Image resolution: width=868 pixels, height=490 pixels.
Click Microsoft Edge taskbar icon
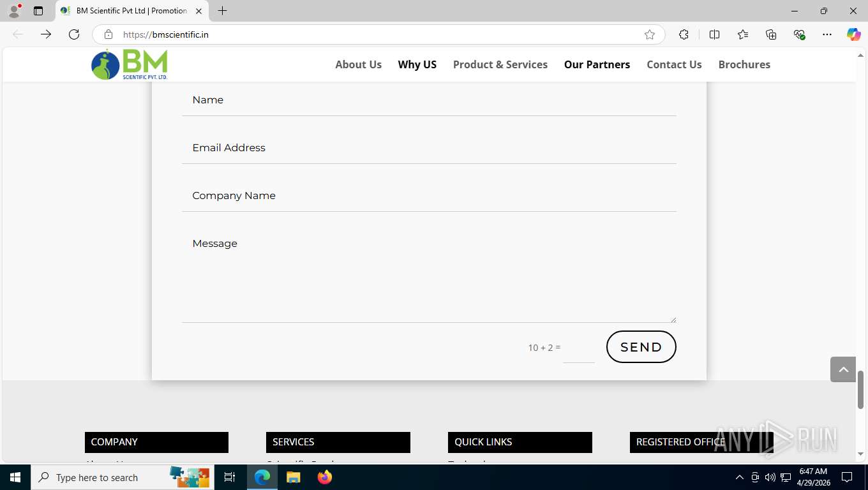262,477
